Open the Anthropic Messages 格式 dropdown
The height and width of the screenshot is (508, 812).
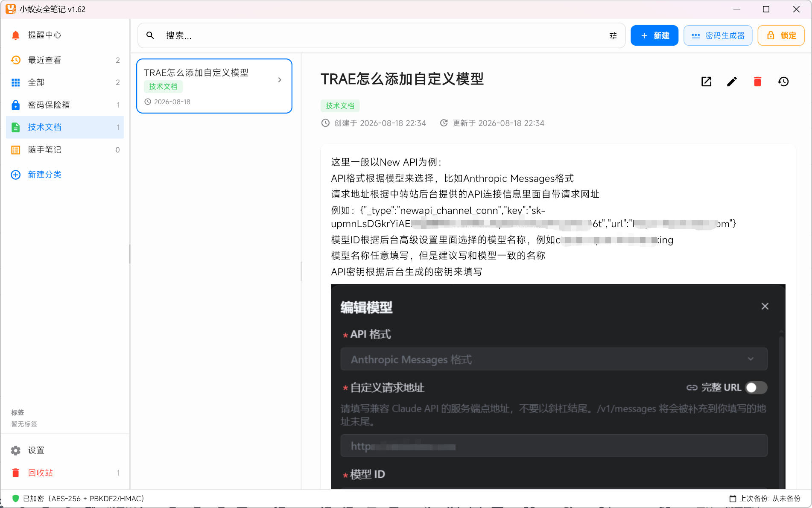[554, 359]
